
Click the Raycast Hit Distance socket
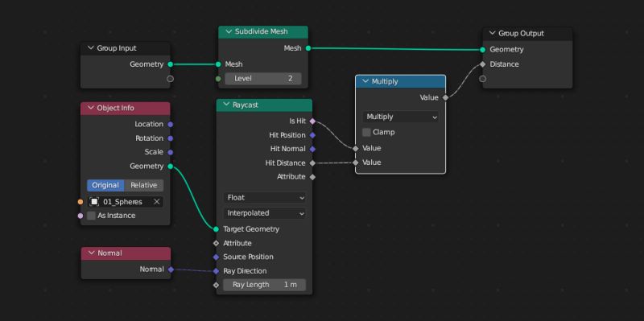point(312,163)
